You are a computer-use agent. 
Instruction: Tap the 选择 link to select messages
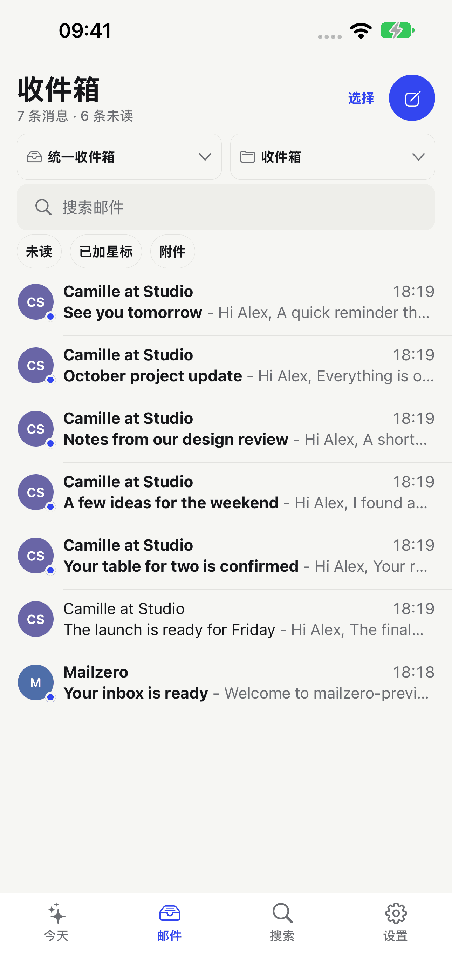point(361,98)
